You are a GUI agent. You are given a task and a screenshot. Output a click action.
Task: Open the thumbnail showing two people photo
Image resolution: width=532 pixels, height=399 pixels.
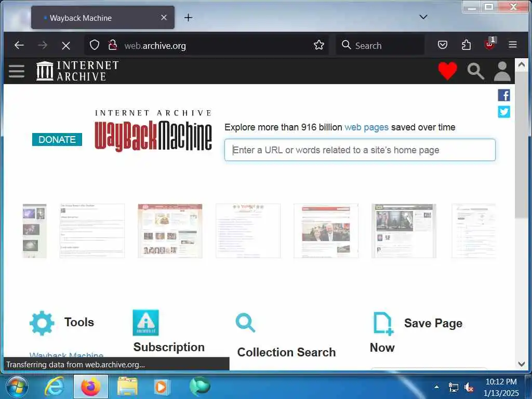pos(326,231)
